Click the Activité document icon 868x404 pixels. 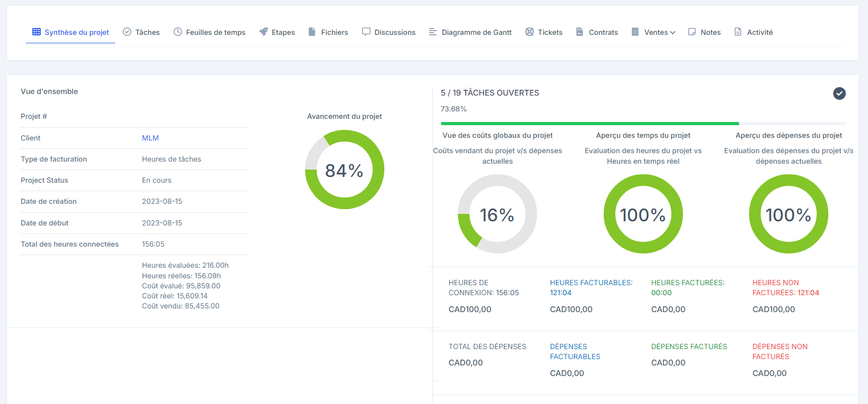click(x=738, y=32)
